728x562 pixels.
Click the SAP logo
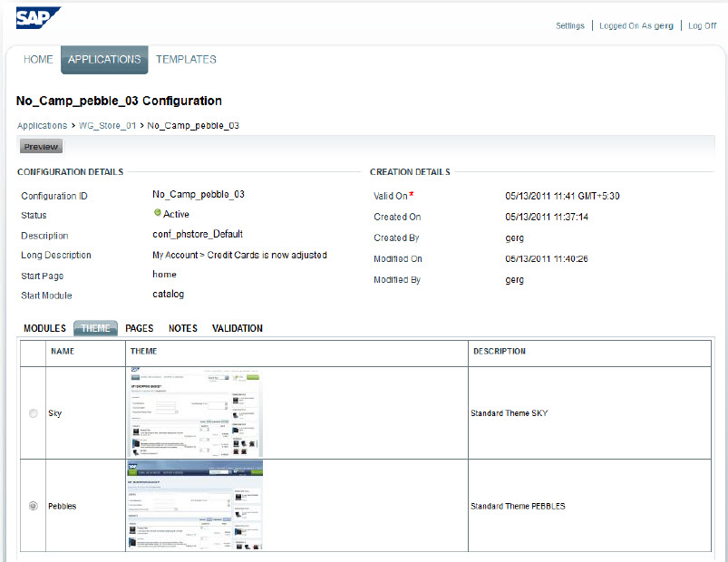pos(37,18)
